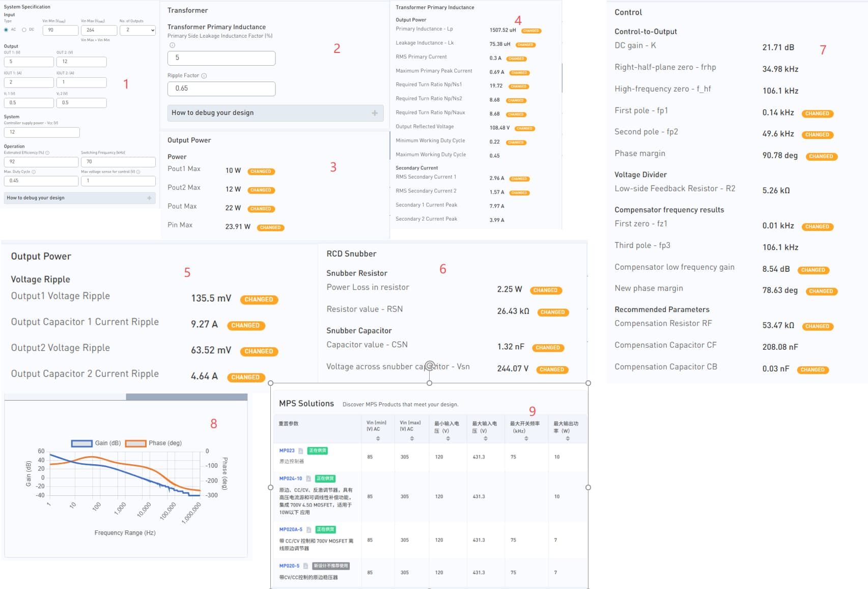Viewport: 868px width, 589px height.
Task: Click the orange Phase (deg) legend swatch
Action: [135, 443]
